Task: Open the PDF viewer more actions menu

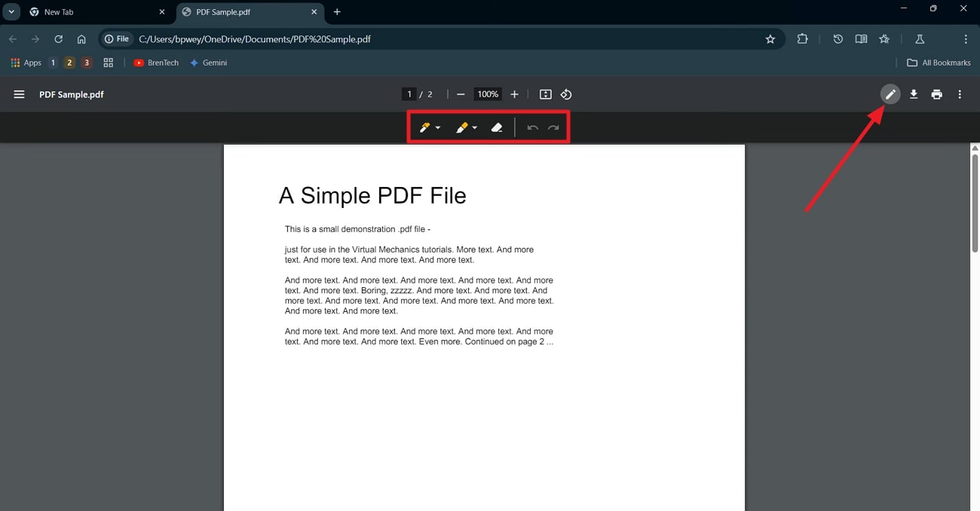Action: tap(960, 94)
